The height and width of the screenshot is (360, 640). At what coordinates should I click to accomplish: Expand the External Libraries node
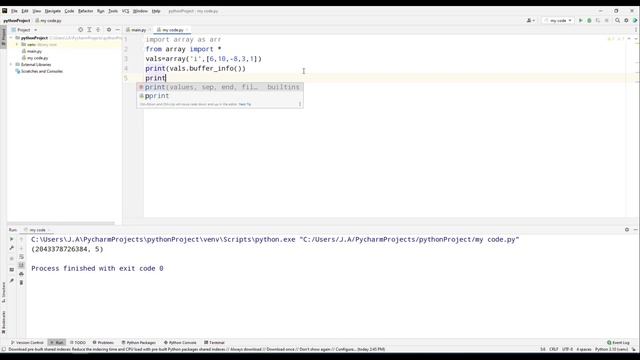(11, 64)
